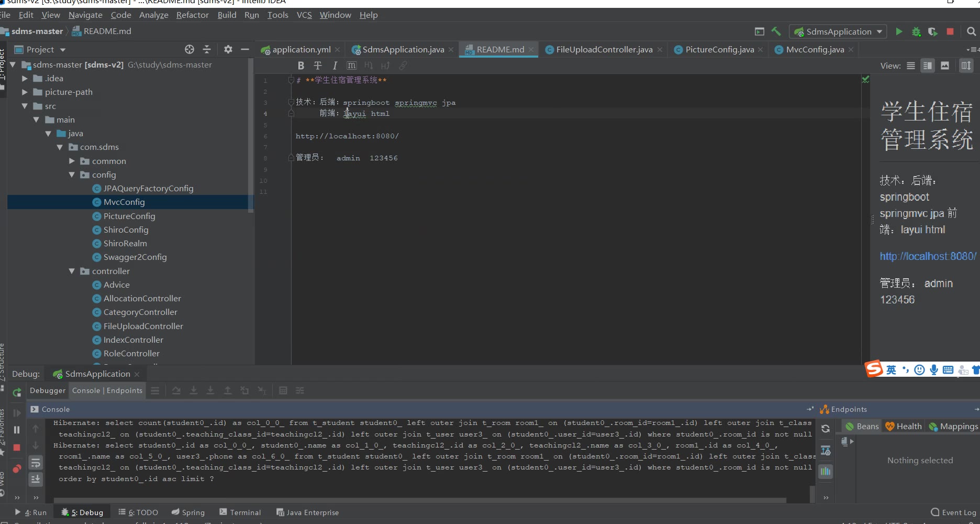The image size is (980, 524).
Task: Open the Terminal tool window
Action: [x=240, y=512]
